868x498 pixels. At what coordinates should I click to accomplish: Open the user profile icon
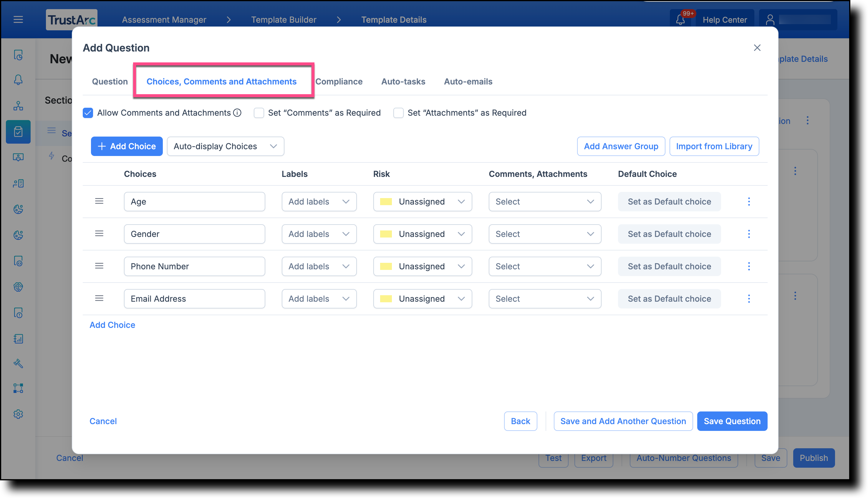pyautogui.click(x=770, y=20)
